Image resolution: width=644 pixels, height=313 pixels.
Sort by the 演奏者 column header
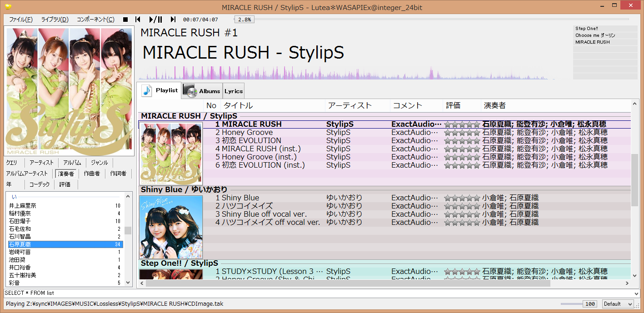tap(555, 105)
